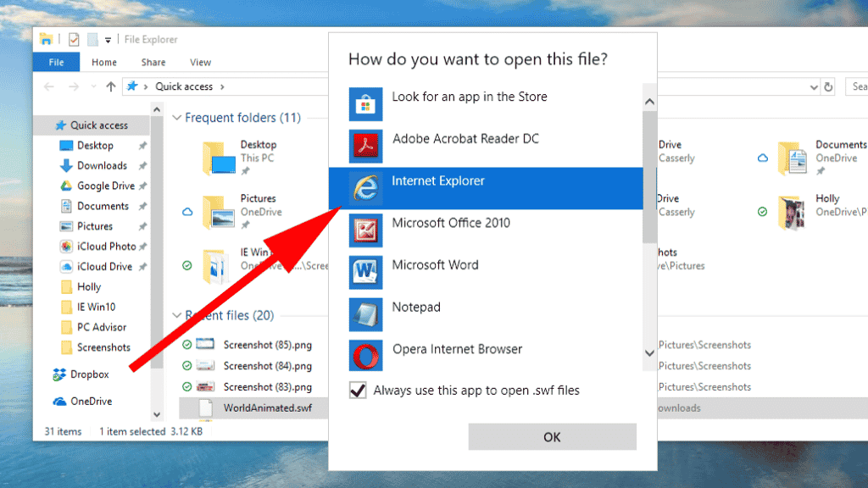Open the Documents OneDrive folder thumbnail

(x=793, y=158)
